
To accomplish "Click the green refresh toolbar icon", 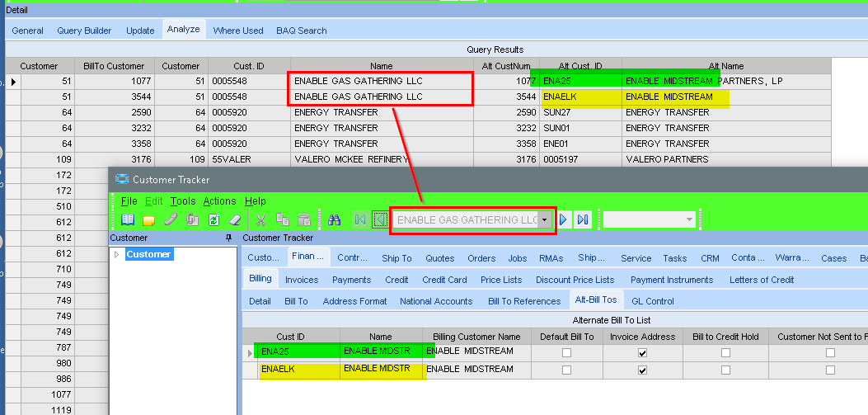I will click(x=213, y=220).
